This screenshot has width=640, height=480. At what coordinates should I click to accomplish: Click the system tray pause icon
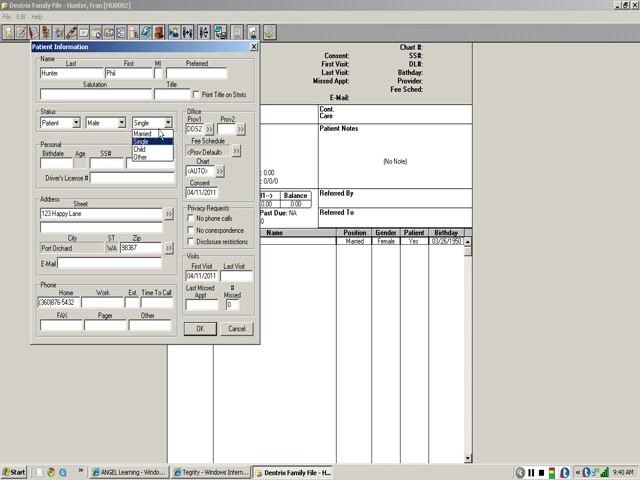click(531, 472)
